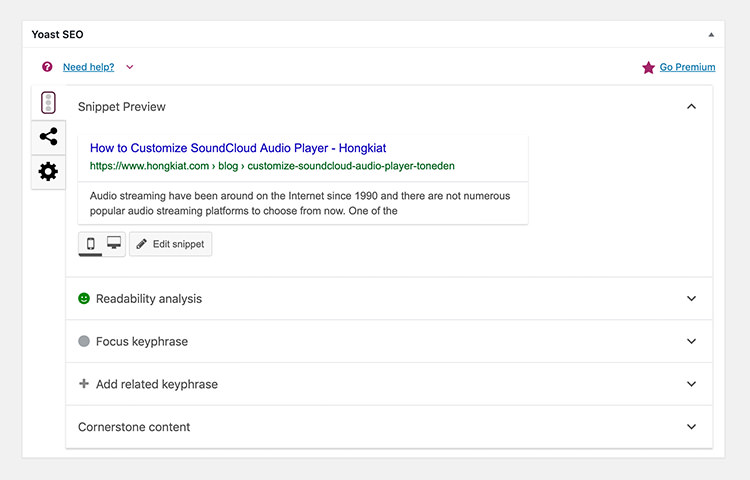This screenshot has width=750, height=480.
Task: Open the Need help? link
Action: (x=88, y=67)
